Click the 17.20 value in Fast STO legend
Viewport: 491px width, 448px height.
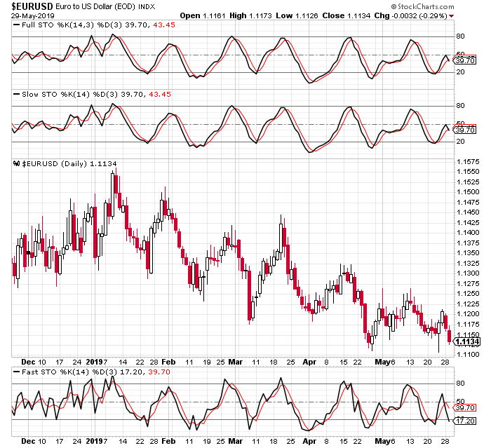(133, 372)
